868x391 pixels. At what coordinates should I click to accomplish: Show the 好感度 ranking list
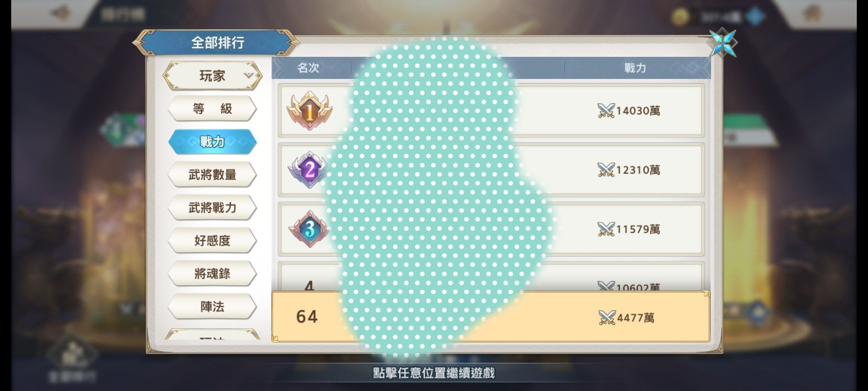[x=213, y=240]
